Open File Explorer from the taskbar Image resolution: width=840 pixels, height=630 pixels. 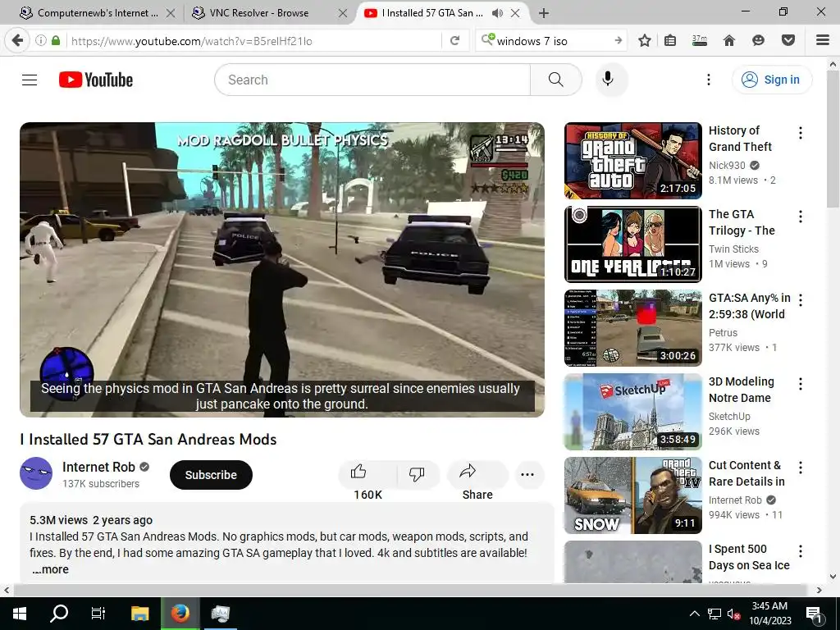139,614
